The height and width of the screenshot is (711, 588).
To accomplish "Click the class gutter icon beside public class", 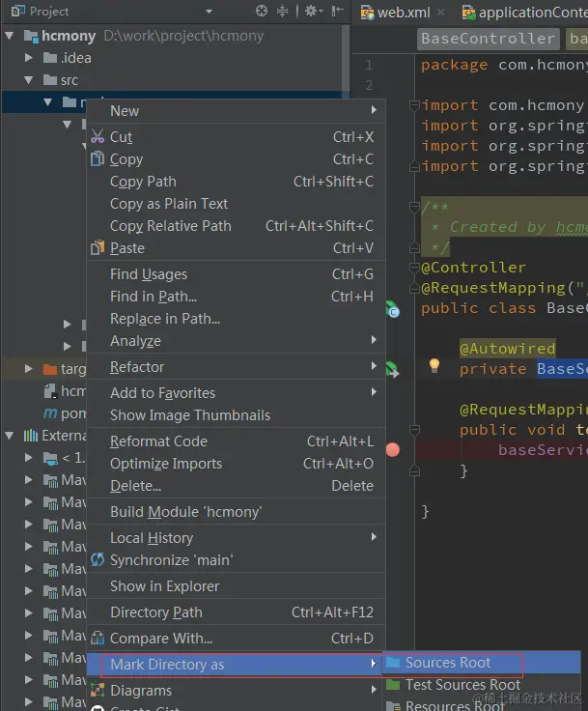I will (393, 309).
